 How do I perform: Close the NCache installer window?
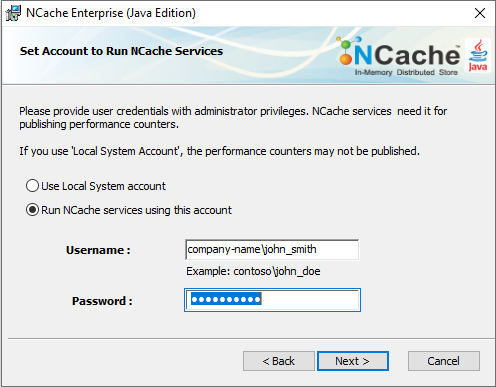click(480, 13)
